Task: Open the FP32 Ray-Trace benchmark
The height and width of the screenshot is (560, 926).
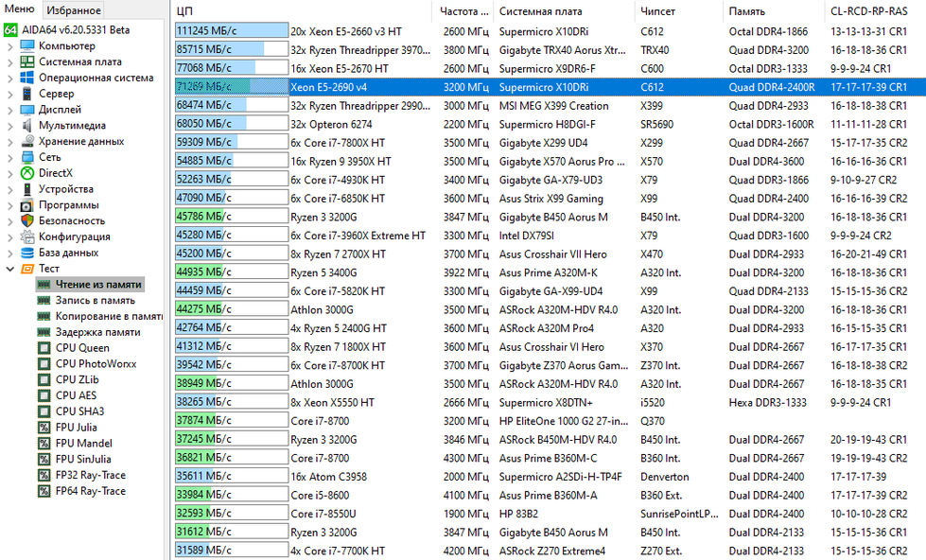Action: tap(91, 475)
